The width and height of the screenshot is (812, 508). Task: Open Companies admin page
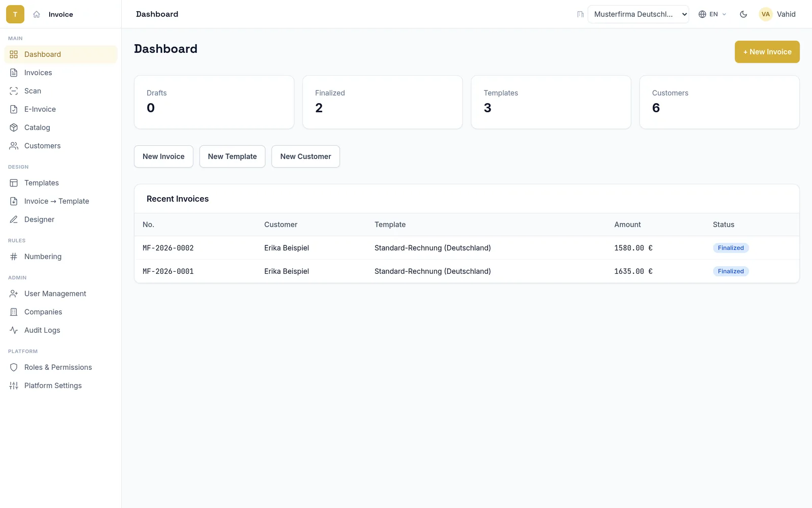point(61,312)
